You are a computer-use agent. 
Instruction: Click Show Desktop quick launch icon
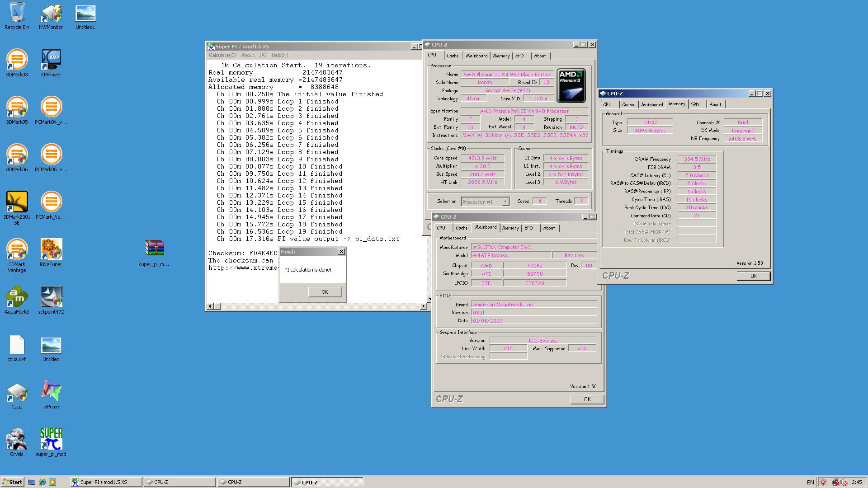click(x=32, y=482)
